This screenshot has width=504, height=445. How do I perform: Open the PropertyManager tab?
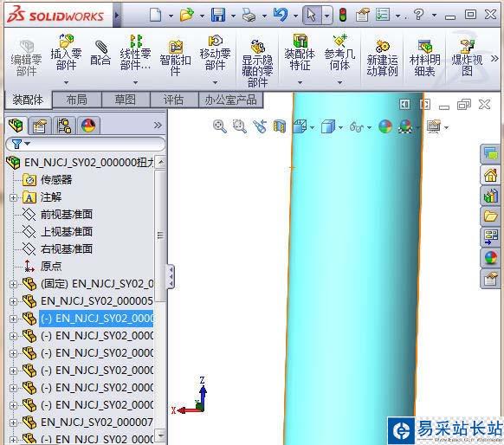[x=40, y=126]
